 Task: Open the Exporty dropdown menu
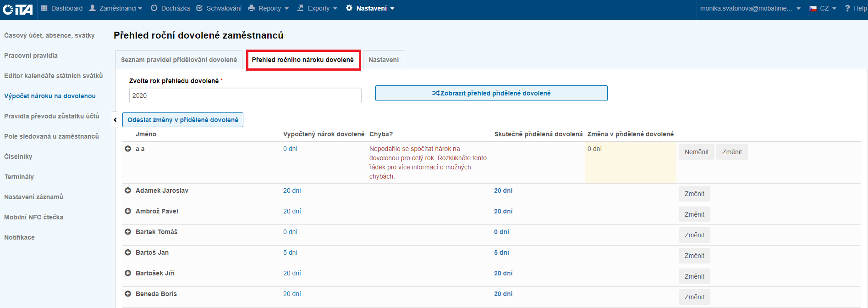pyautogui.click(x=317, y=8)
